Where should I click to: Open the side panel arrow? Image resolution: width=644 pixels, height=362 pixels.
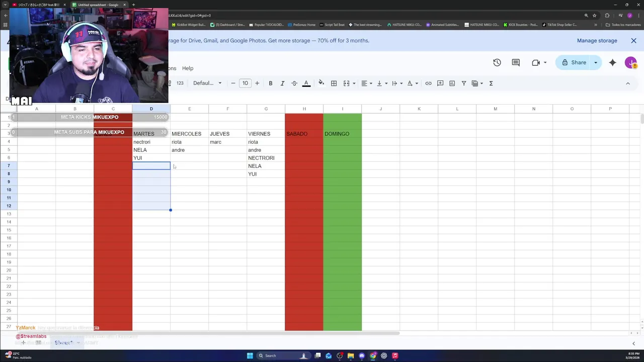pyautogui.click(x=633, y=343)
